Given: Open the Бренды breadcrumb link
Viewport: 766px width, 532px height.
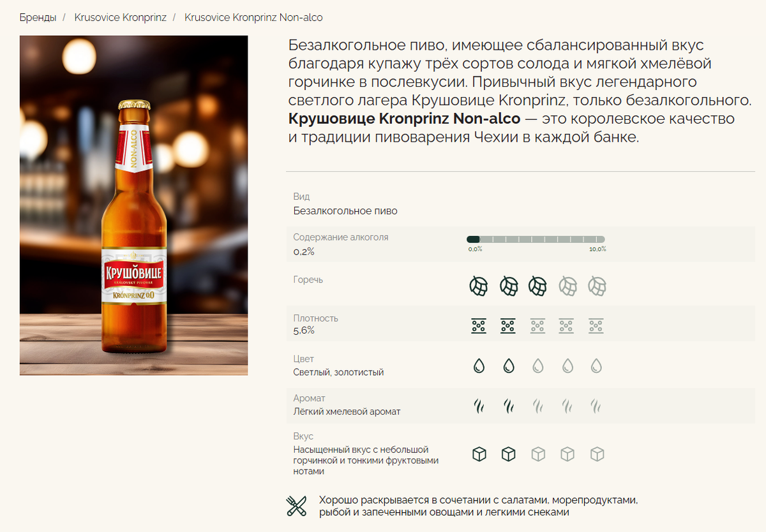Looking at the screenshot, I should coord(38,17).
